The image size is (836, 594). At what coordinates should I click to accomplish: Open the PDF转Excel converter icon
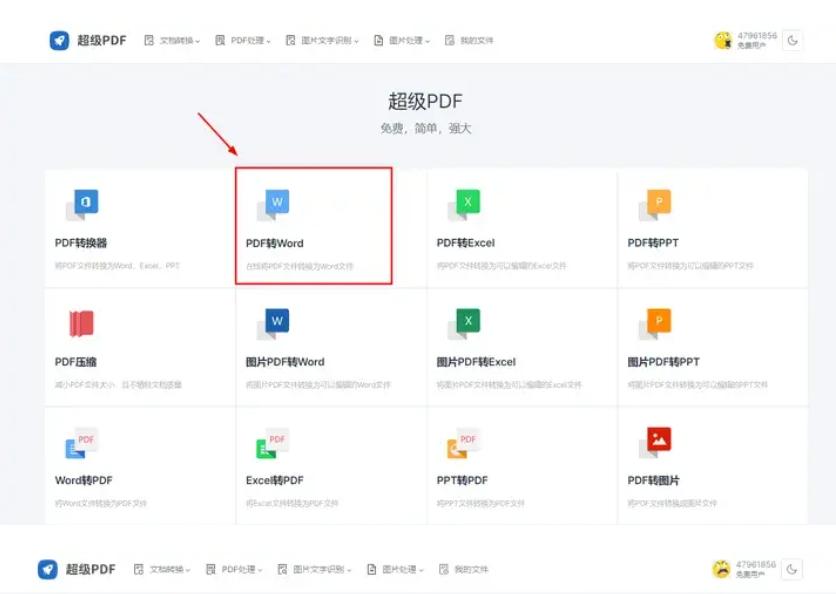click(x=465, y=201)
